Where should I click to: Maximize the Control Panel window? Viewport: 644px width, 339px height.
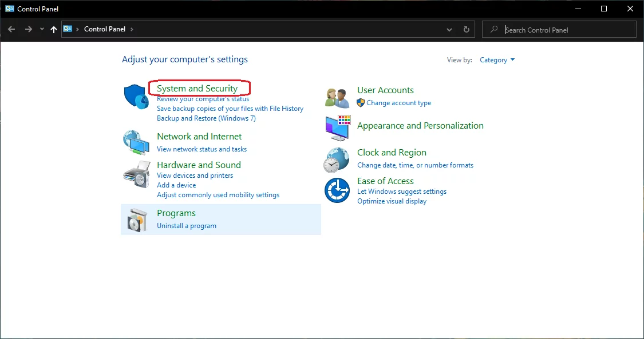pos(604,9)
